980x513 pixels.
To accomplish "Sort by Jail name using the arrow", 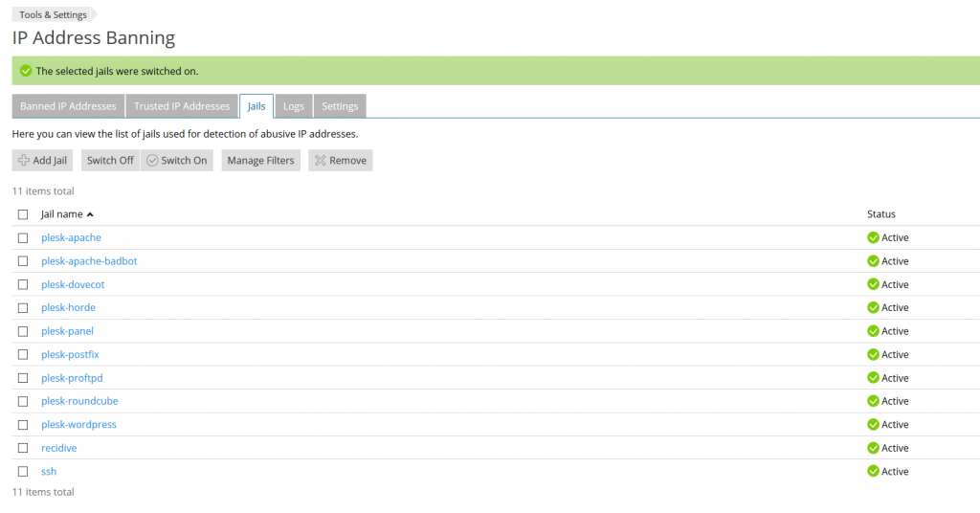I will tap(90, 214).
